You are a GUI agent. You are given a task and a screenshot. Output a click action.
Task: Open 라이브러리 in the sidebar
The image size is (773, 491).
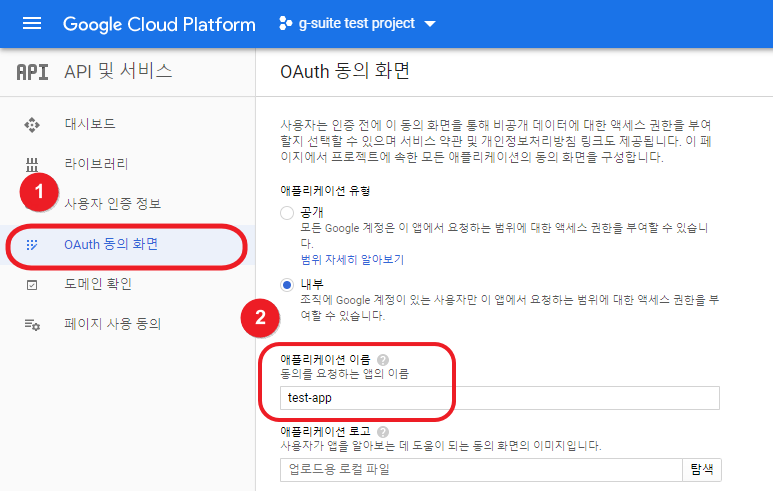pyautogui.click(x=97, y=164)
